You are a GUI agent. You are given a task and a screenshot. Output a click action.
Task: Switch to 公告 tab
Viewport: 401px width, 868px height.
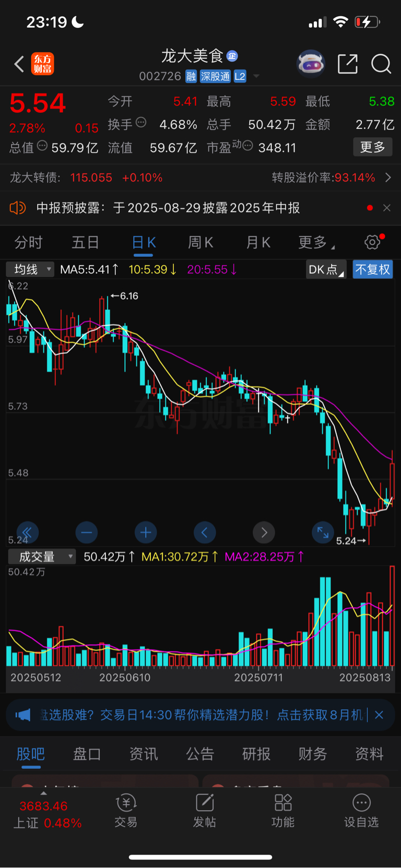200,754
